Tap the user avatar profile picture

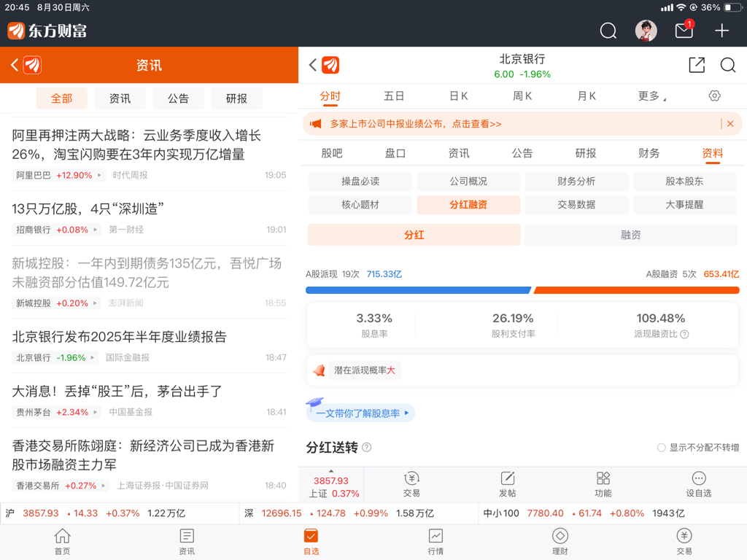coord(646,31)
